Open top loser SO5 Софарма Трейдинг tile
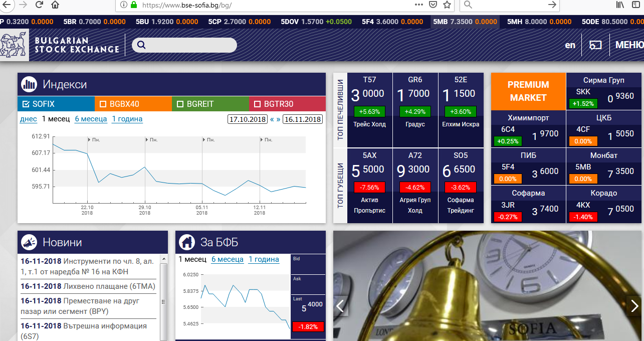Image resolution: width=644 pixels, height=341 pixels. (x=461, y=186)
